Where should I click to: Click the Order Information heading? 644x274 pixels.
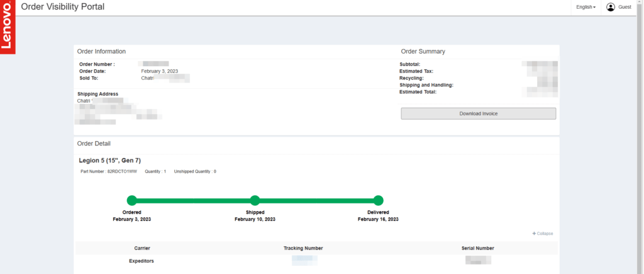point(101,52)
